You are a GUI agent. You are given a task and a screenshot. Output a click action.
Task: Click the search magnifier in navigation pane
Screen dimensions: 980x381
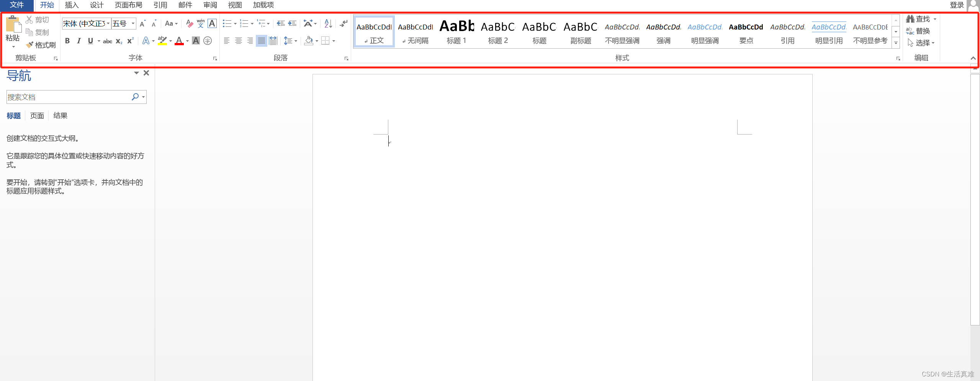tap(135, 97)
